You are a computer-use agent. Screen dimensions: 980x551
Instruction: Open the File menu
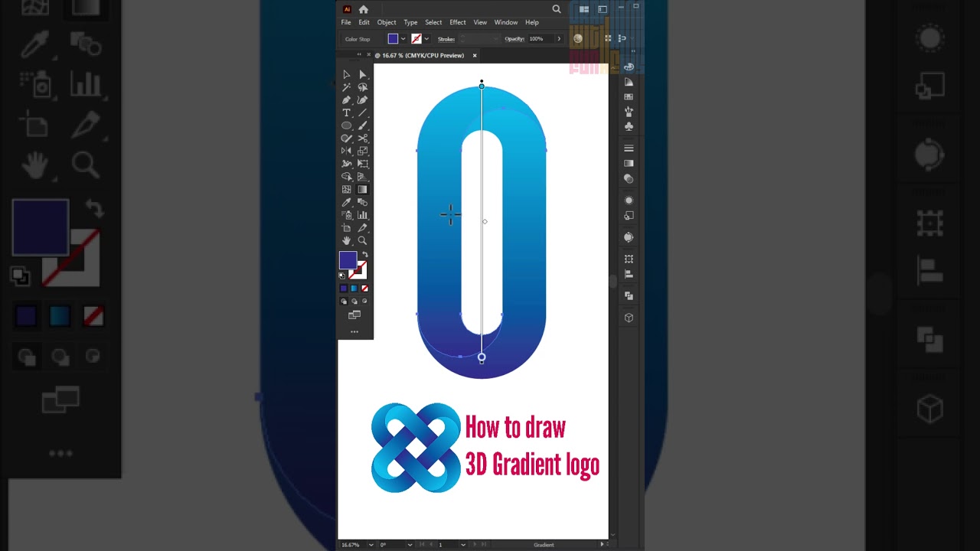coord(346,22)
